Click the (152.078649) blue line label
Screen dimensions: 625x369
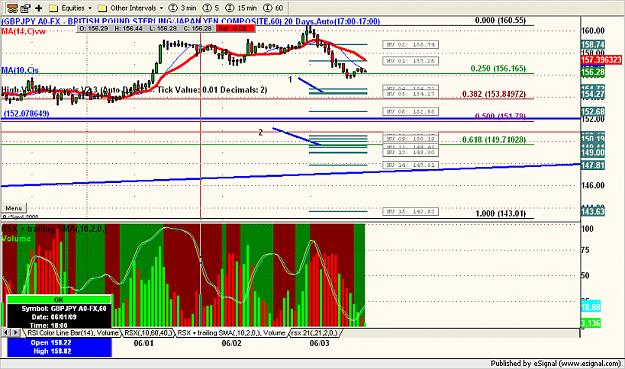pyautogui.click(x=26, y=114)
